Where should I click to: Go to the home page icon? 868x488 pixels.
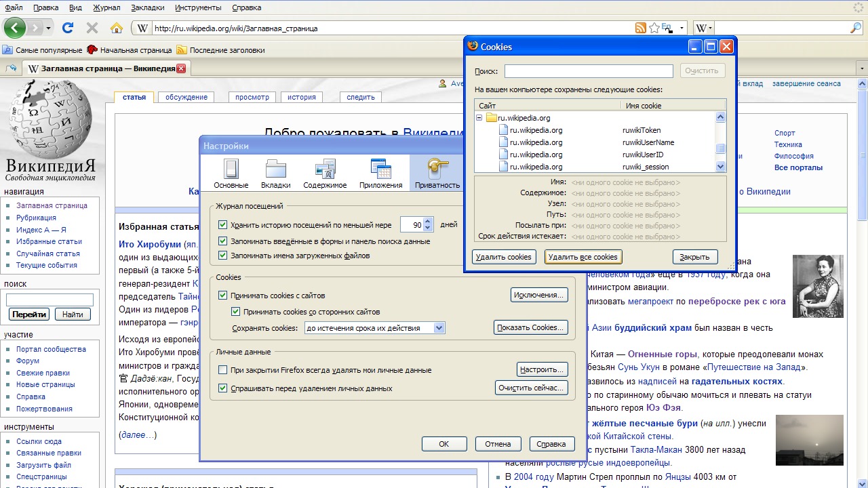tap(117, 28)
